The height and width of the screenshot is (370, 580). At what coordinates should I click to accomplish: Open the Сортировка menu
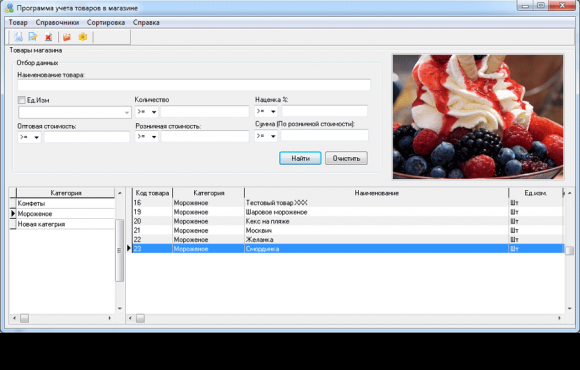tap(106, 23)
